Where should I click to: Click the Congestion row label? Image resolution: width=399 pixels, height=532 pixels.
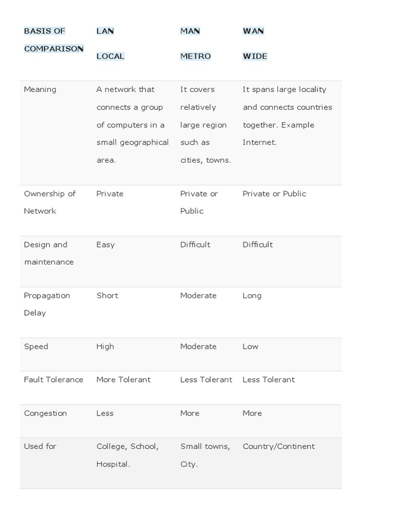coord(45,414)
